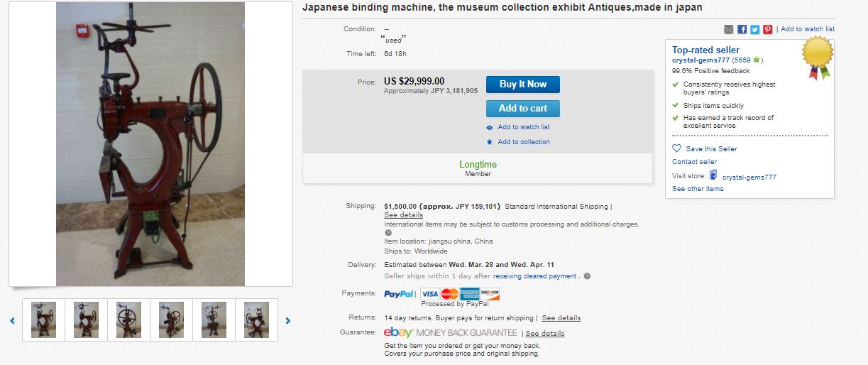The image size is (868, 365).
Task: Share listing on Twitter
Action: coord(754,29)
